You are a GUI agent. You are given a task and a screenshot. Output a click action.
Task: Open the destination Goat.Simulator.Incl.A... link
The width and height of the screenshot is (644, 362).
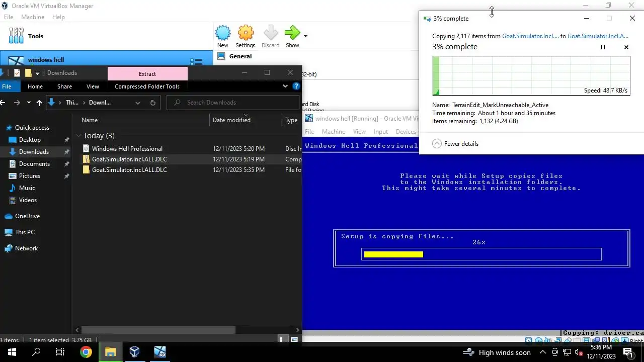(598, 36)
